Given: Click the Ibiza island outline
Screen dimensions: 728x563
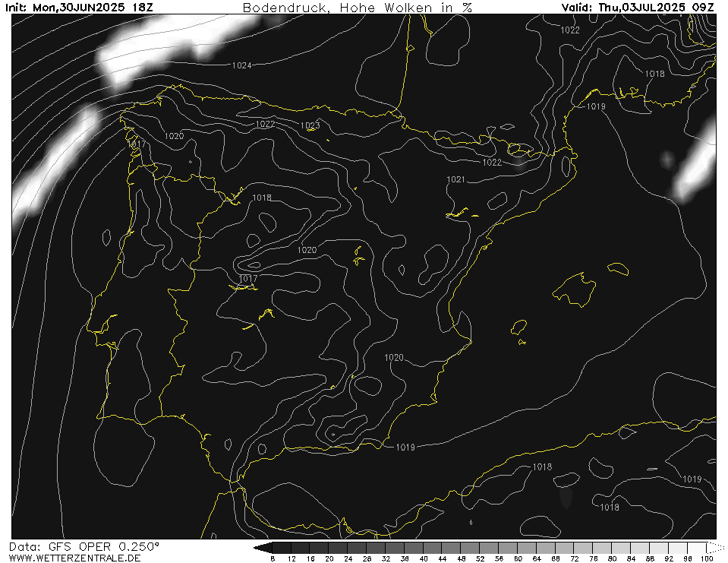Looking at the screenshot, I should coord(519,328).
